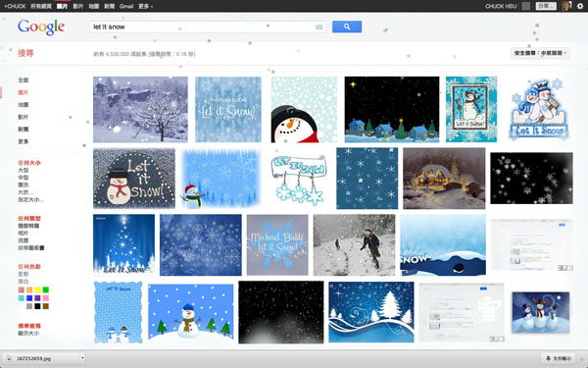
Task: Select 全部 in the left sidebar
Action: (x=24, y=80)
